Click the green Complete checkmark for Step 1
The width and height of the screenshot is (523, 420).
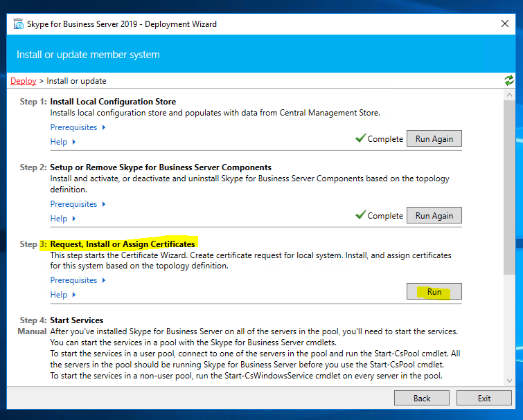[360, 138]
